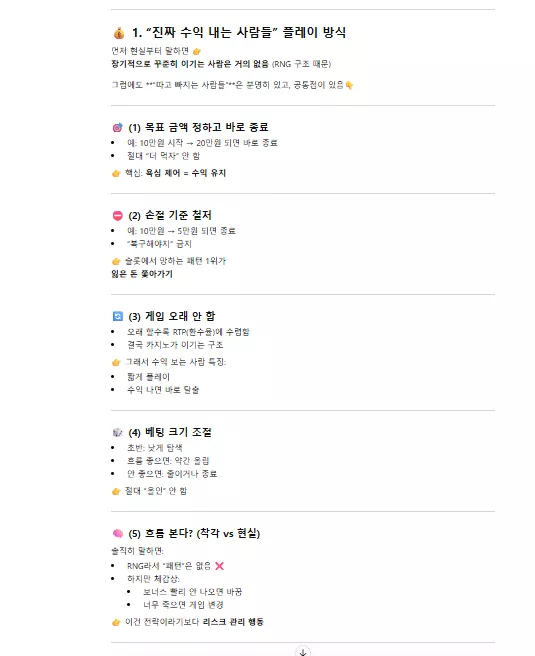Click the bold text 잃은 돈 쫓아가기

tap(142, 274)
